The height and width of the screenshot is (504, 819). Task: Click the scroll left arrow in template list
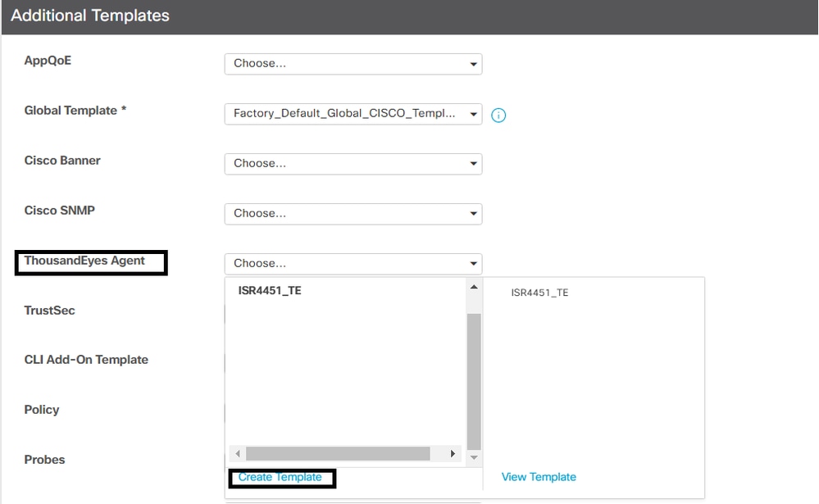[x=238, y=453]
